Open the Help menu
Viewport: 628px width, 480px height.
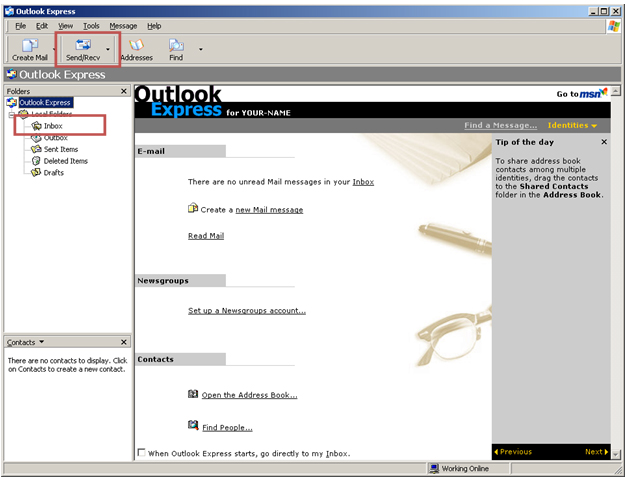(x=154, y=26)
